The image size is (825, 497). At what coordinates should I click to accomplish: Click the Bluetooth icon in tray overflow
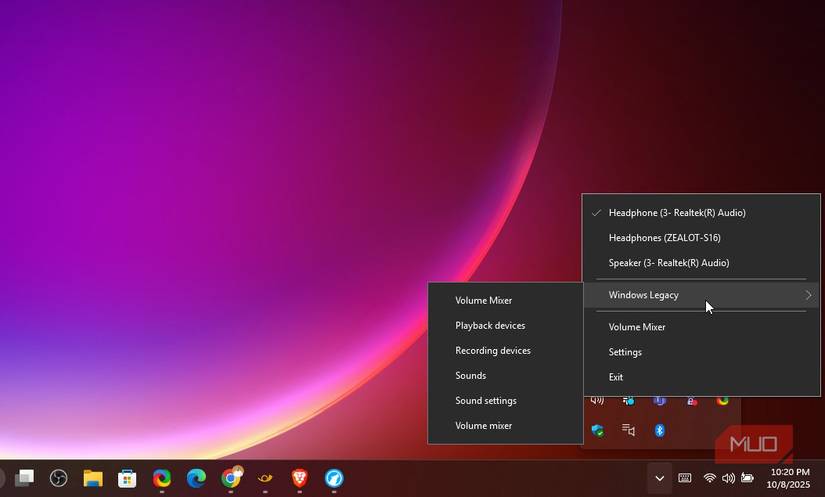click(660, 430)
